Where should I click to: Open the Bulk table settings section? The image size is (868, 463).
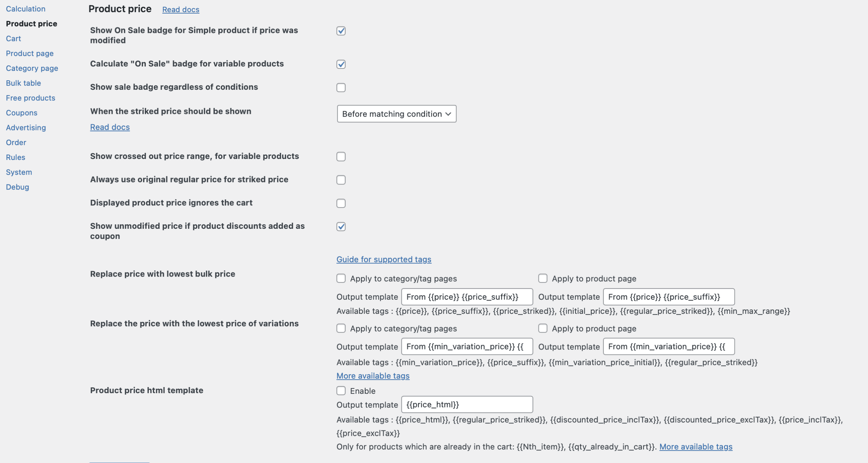pos(23,83)
